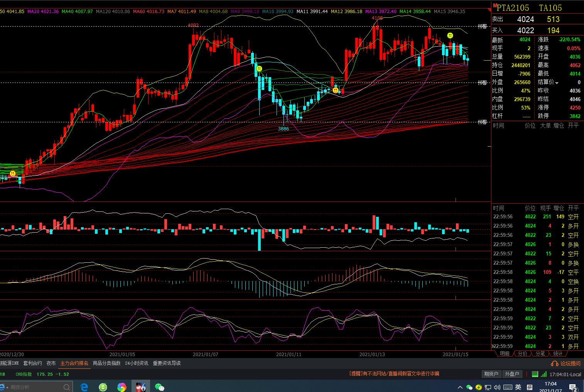
Task: Click the fraud warning reminder text
Action: [394, 374]
